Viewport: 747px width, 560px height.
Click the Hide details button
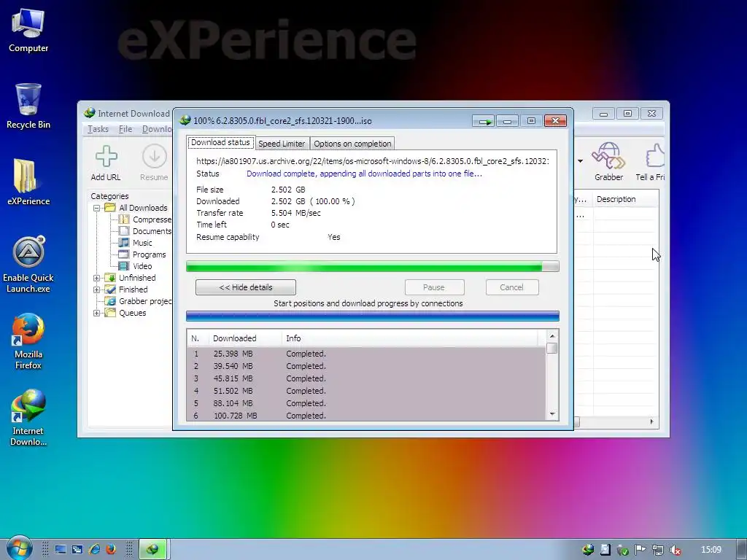click(246, 287)
